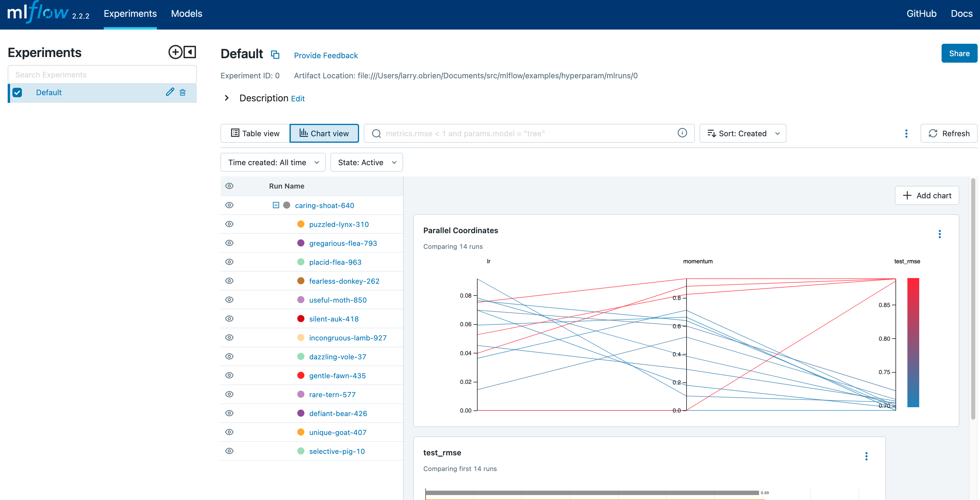Expand the Description section chevron
This screenshot has height=500, width=980.
(x=227, y=98)
